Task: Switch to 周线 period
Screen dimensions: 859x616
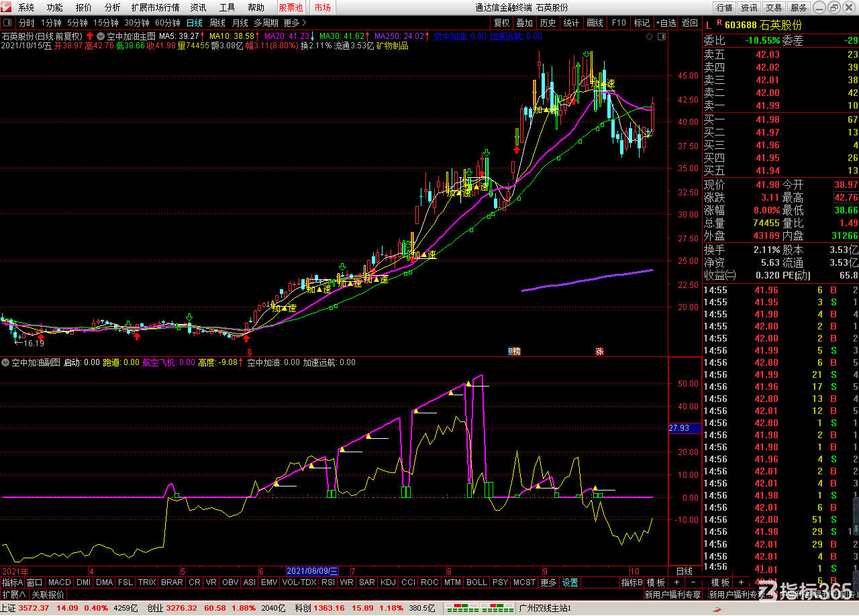Action: [x=217, y=23]
